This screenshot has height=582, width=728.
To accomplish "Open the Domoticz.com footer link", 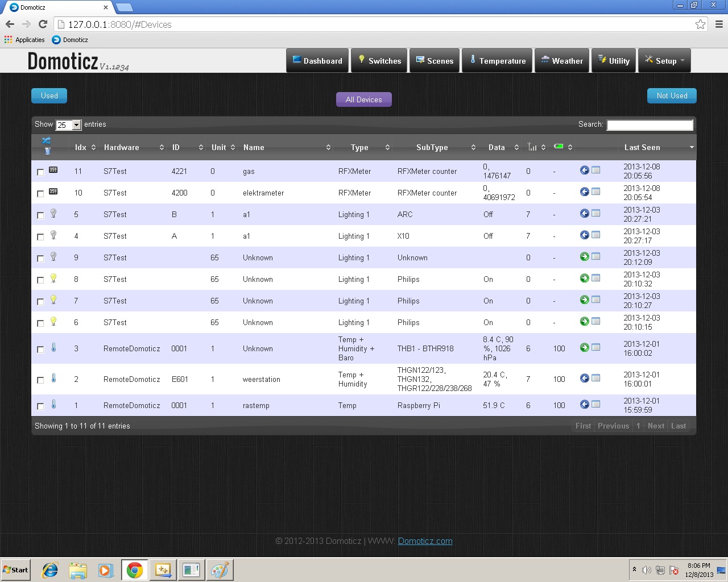I will click(x=425, y=541).
